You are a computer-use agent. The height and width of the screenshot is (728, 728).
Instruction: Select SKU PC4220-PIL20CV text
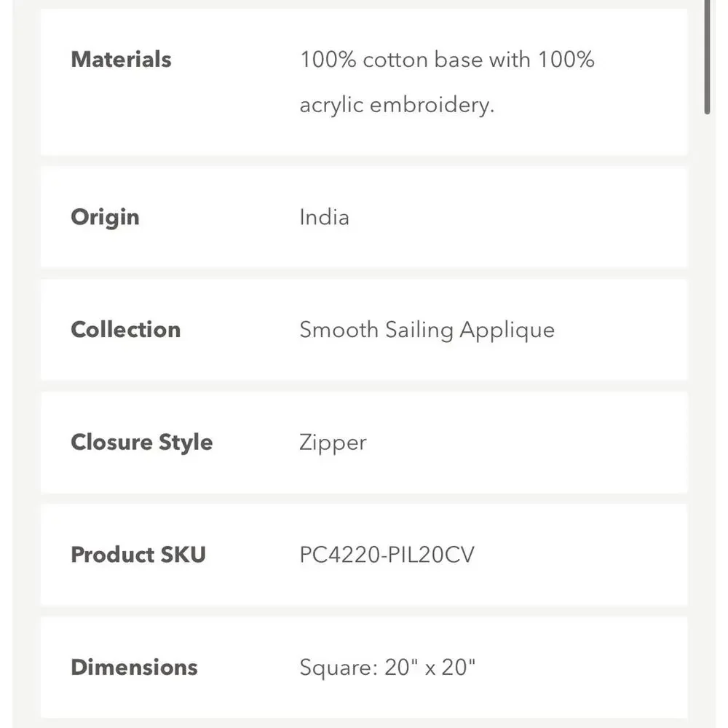tap(387, 555)
